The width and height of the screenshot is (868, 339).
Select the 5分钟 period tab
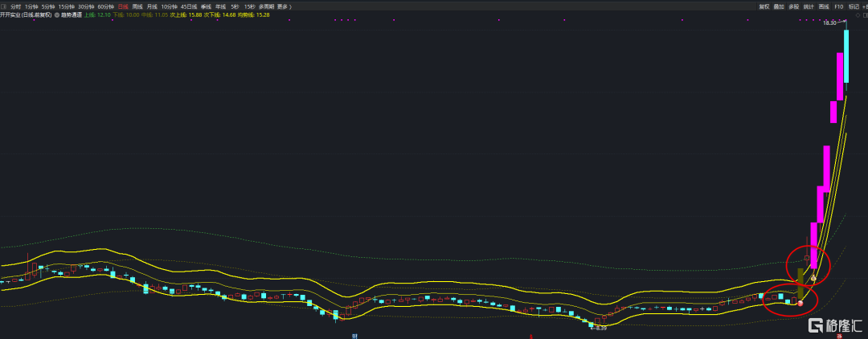47,6
